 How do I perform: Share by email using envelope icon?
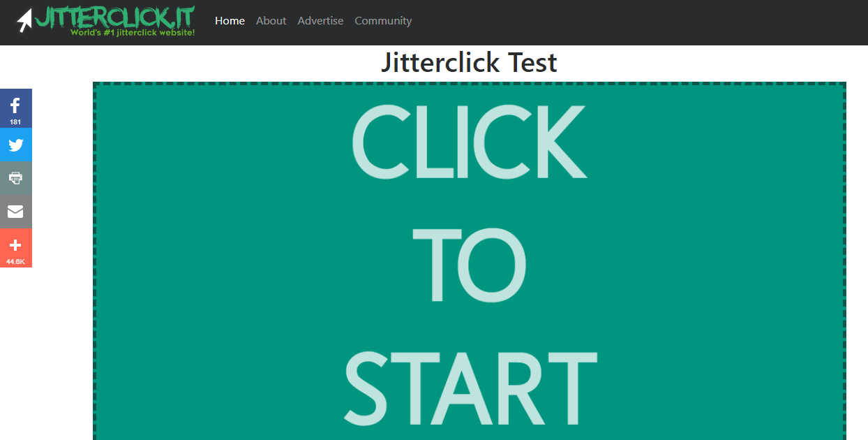pyautogui.click(x=15, y=212)
